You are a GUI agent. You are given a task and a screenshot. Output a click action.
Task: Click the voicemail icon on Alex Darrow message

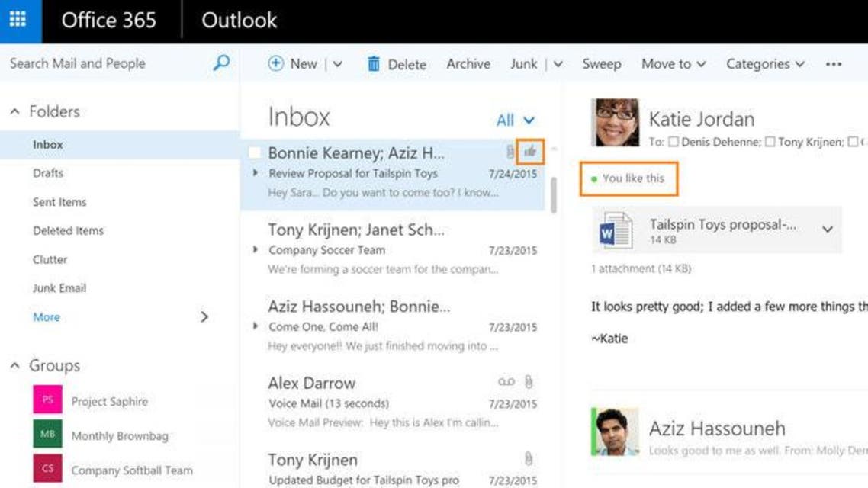point(506,382)
